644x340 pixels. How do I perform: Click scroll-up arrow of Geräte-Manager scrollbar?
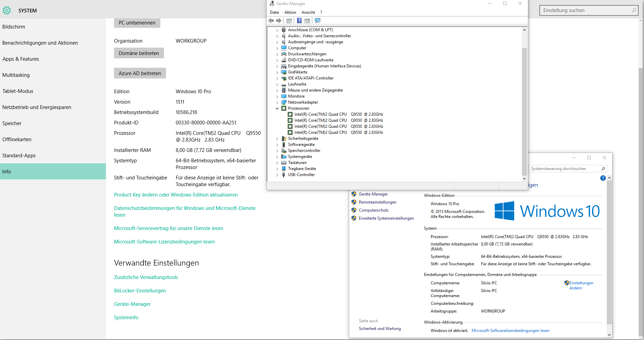[524, 30]
